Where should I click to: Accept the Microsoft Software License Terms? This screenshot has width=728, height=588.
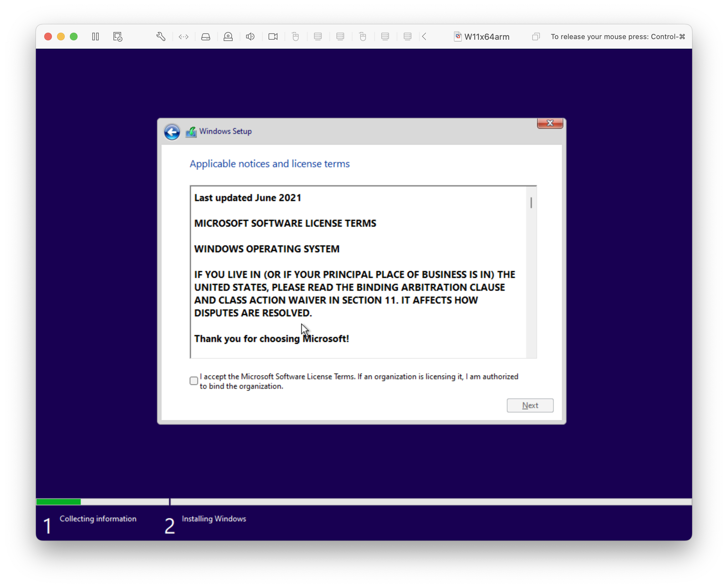[x=194, y=381]
